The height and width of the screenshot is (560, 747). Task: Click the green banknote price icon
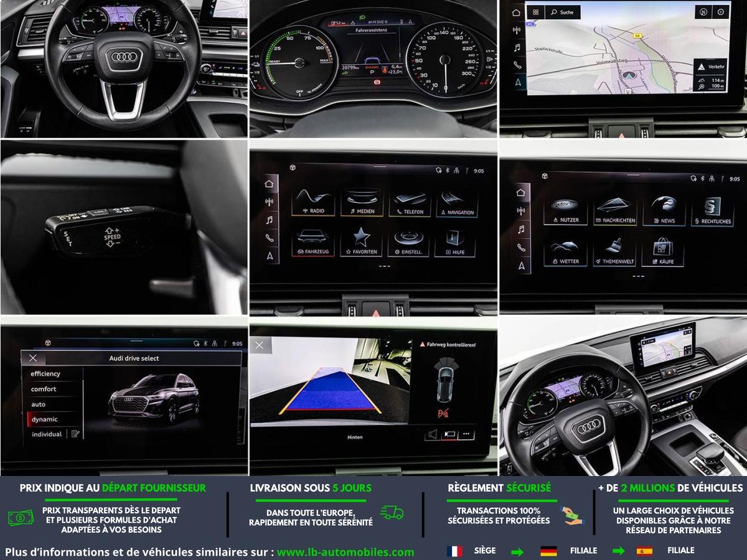(21, 518)
